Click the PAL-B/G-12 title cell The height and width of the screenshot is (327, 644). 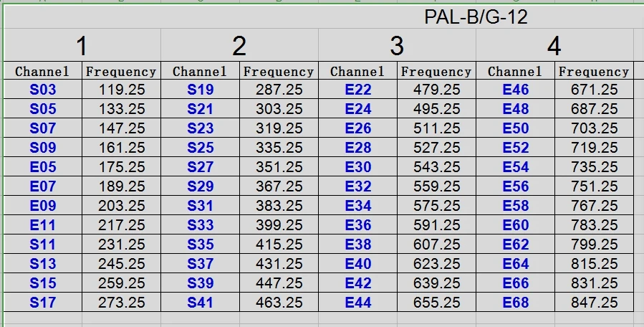(x=476, y=18)
